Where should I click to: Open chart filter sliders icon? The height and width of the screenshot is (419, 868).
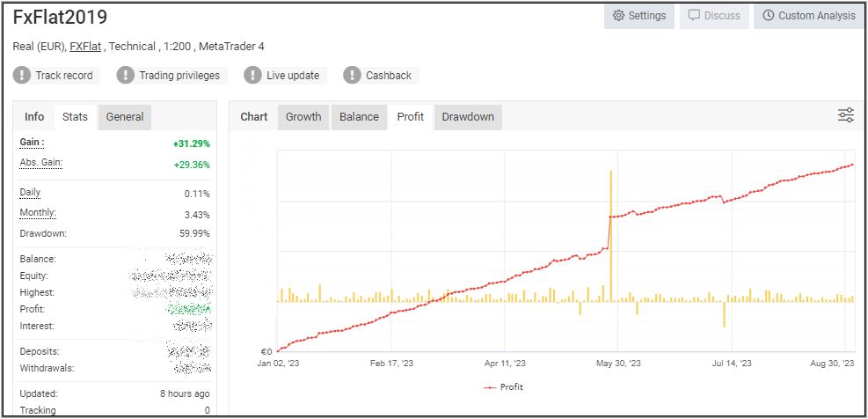(x=845, y=115)
